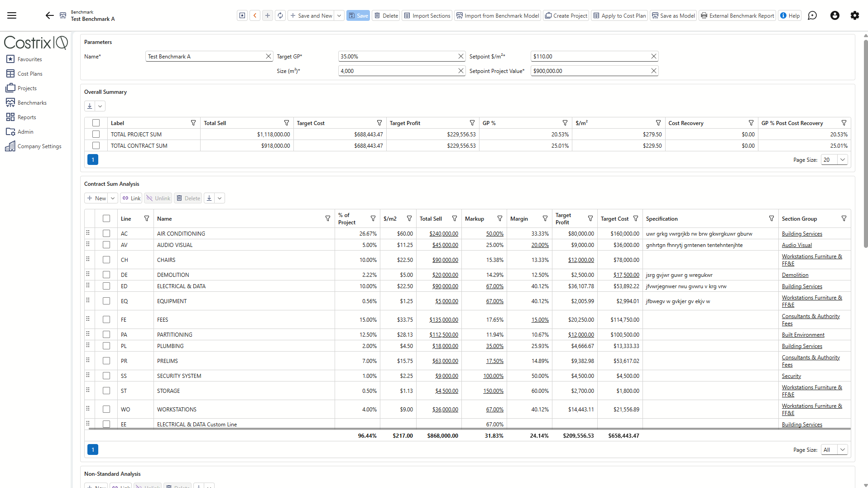The height and width of the screenshot is (488, 868).
Task: Filter the Markup column
Action: click(500, 218)
